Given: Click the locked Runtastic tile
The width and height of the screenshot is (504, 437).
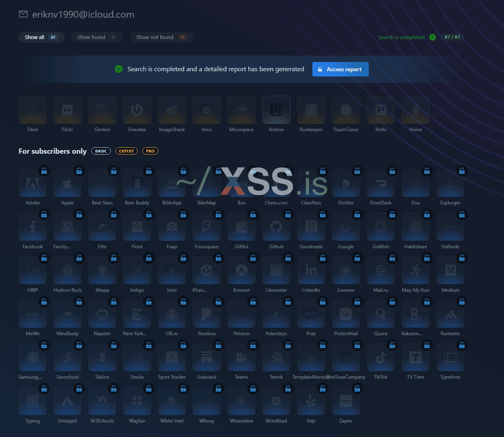Looking at the screenshot, I should tap(450, 314).
